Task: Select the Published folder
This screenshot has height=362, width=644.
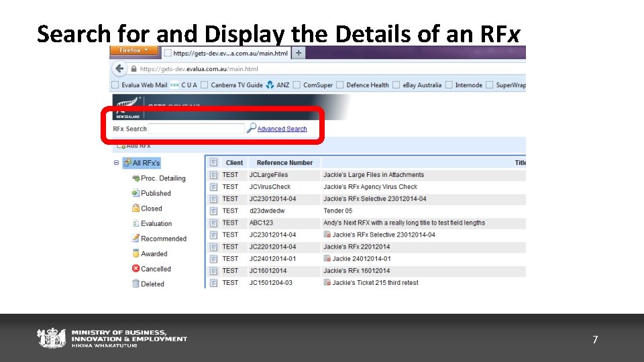Action: 156,193
